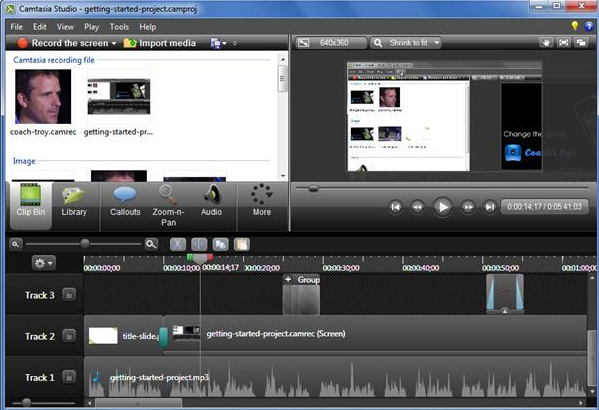The image size is (599, 410).
Task: Expand the Group clip plus icon
Action: pos(288,279)
